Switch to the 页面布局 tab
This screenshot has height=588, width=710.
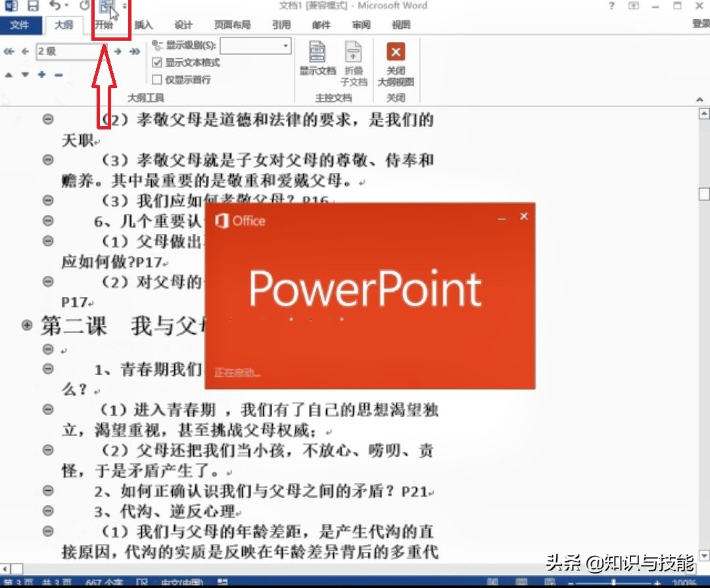point(232,24)
